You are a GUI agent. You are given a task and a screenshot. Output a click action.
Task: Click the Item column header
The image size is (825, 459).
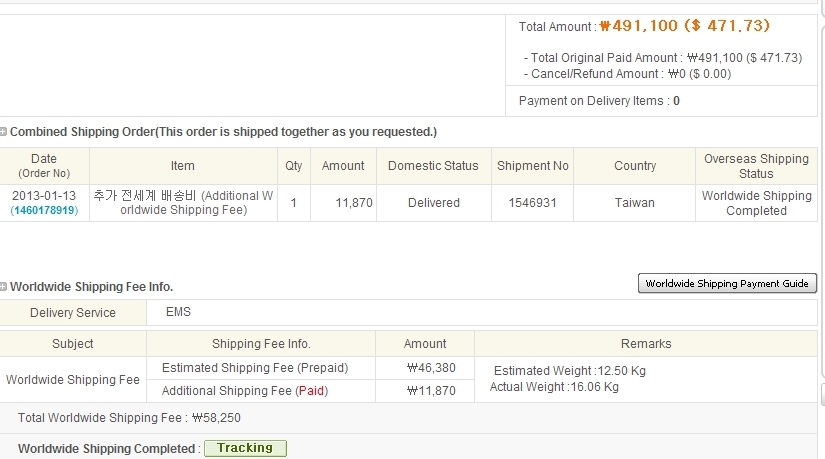pos(183,166)
